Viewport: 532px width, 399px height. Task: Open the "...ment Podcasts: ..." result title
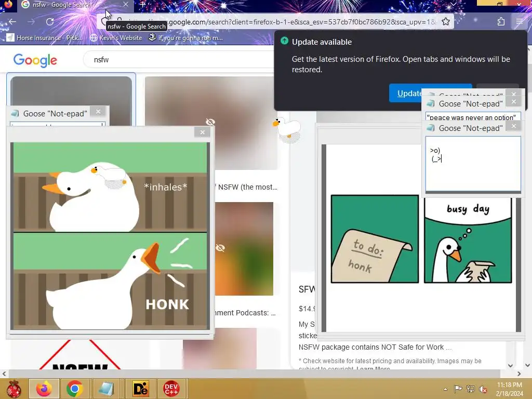tap(246, 313)
